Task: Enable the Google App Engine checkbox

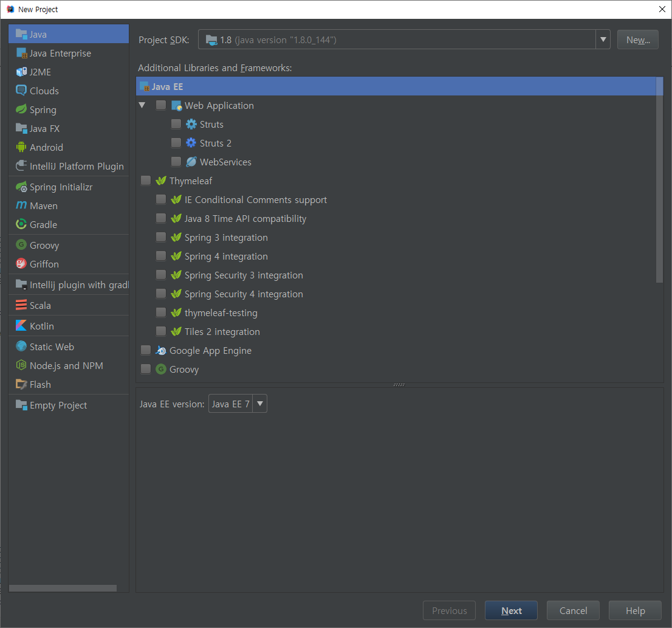Action: click(x=146, y=350)
